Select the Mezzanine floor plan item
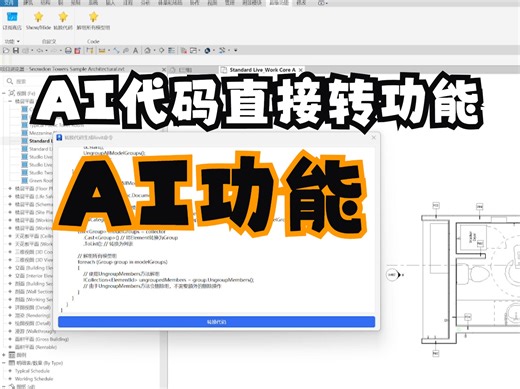The height and width of the screenshot is (389, 520). click(41, 133)
